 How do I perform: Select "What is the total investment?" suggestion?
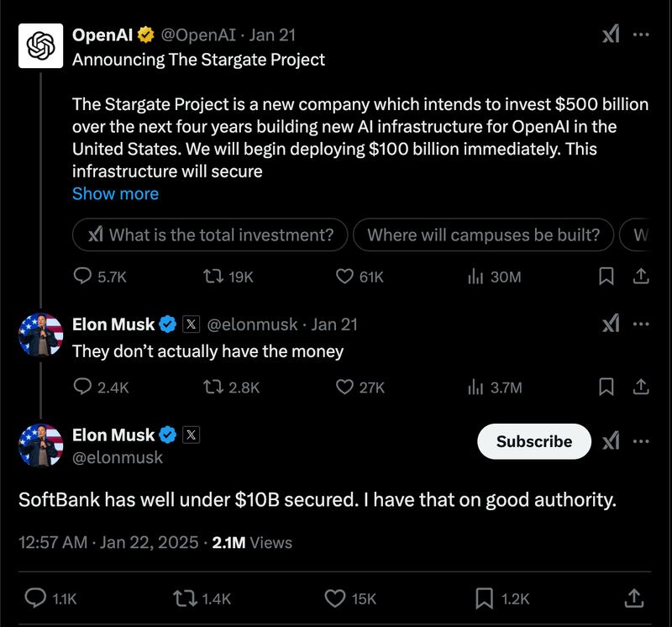click(210, 235)
